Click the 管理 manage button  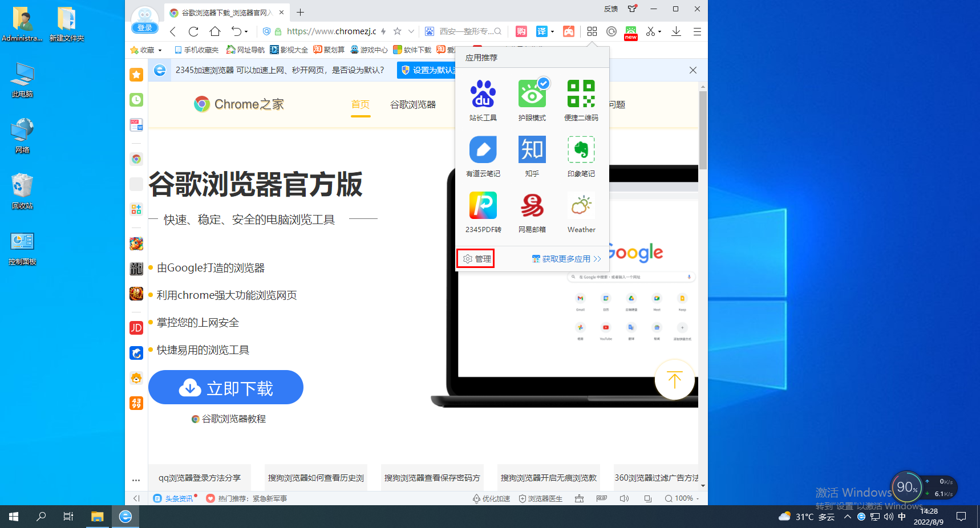pyautogui.click(x=476, y=259)
